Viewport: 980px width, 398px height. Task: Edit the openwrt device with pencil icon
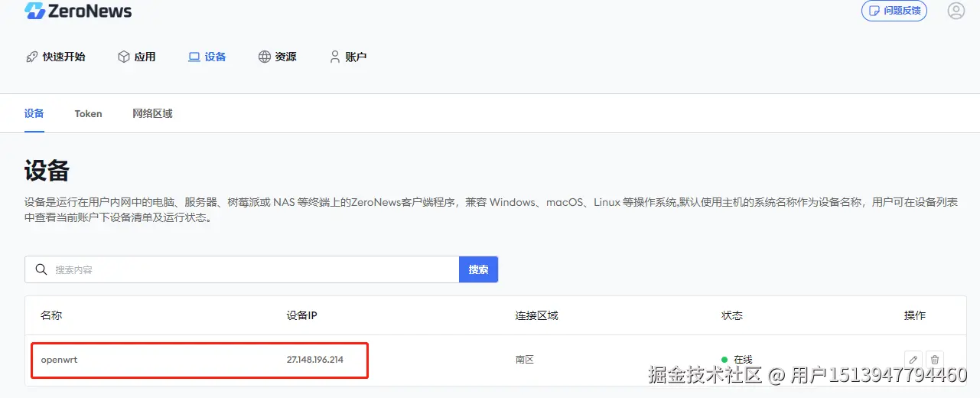tap(913, 360)
